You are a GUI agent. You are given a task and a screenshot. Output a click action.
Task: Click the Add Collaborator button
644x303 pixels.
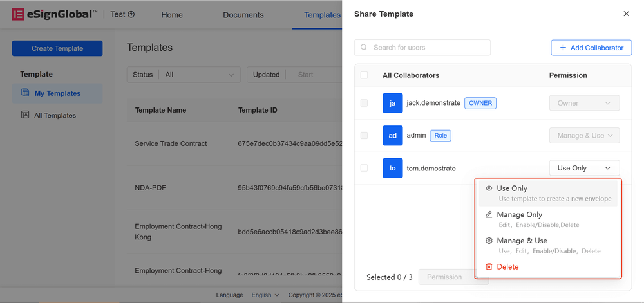591,48
